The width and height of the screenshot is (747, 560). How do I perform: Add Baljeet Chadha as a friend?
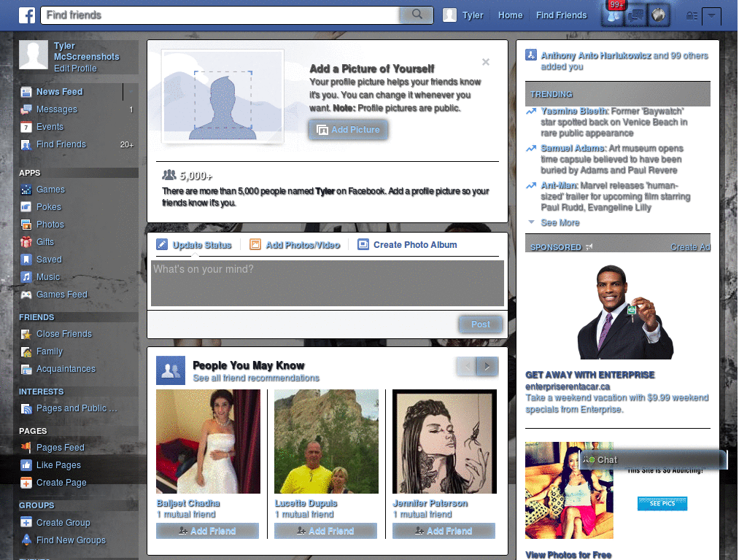[207, 531]
